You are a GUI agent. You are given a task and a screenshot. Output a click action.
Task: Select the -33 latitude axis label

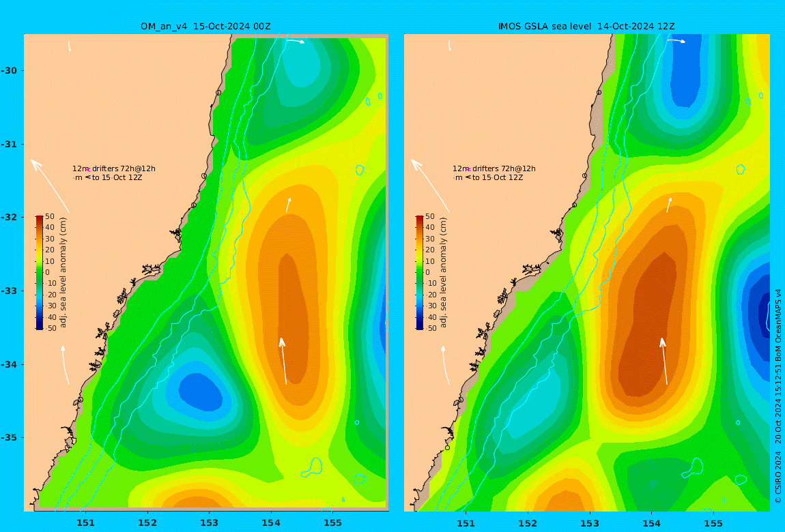[x=9, y=291]
